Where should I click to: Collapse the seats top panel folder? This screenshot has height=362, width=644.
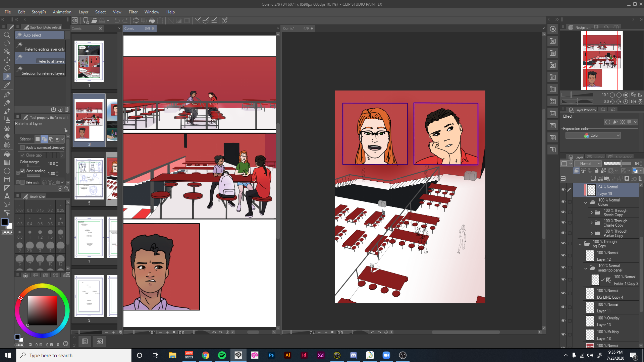pos(586,268)
